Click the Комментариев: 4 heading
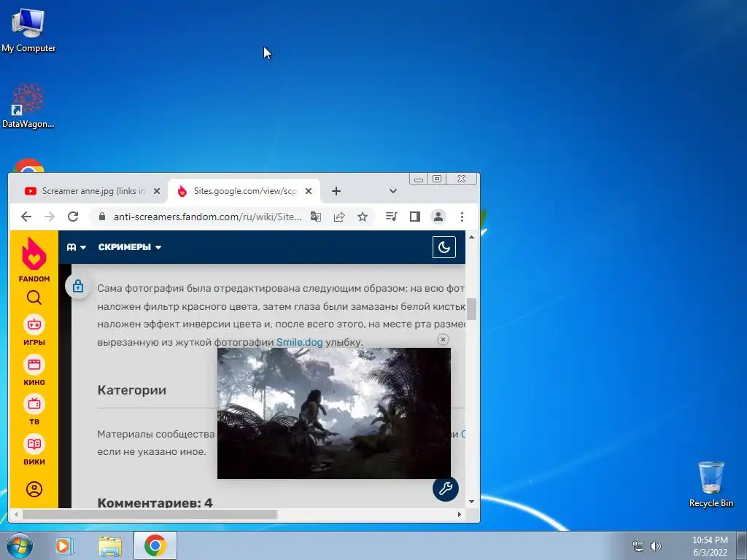 [155, 502]
